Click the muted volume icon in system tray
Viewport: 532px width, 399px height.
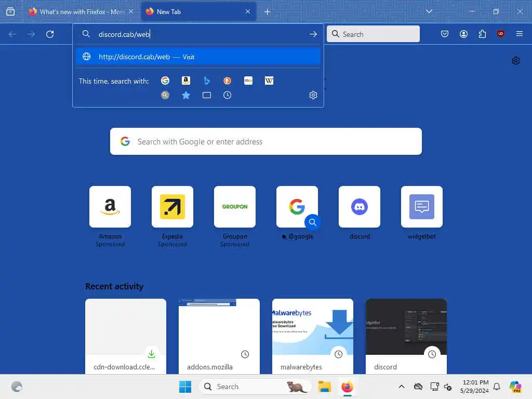(448, 387)
